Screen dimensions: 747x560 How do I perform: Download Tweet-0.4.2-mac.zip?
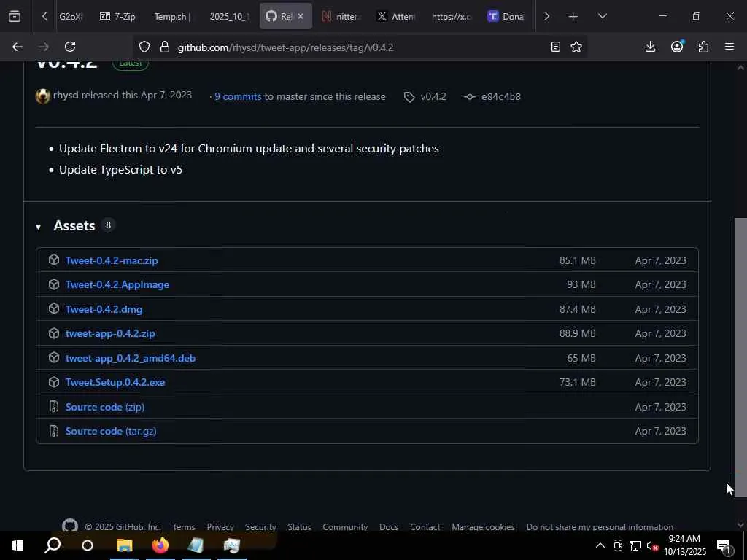pos(112,260)
